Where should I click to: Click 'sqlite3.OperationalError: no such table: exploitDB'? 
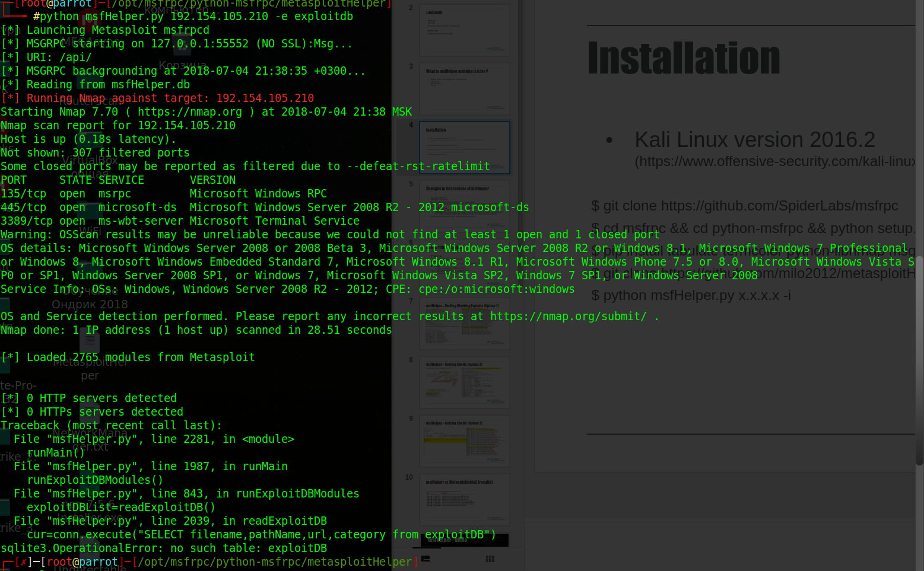(x=164, y=548)
